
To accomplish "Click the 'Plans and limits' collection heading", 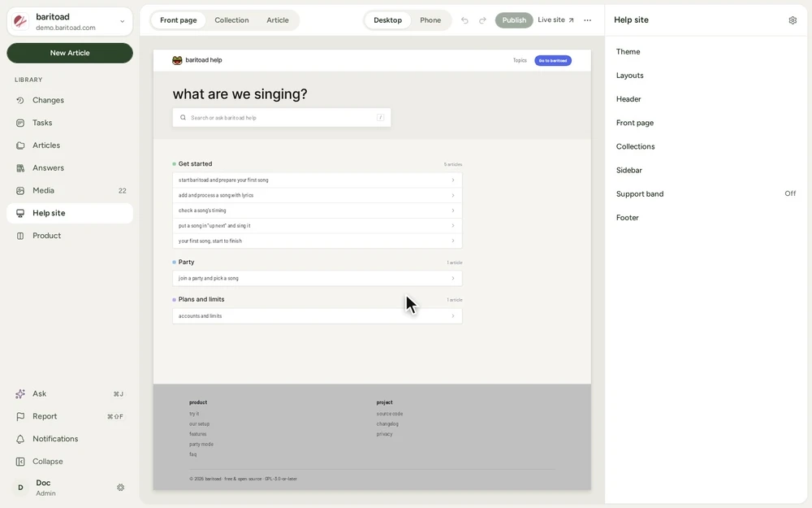I will tap(201, 300).
